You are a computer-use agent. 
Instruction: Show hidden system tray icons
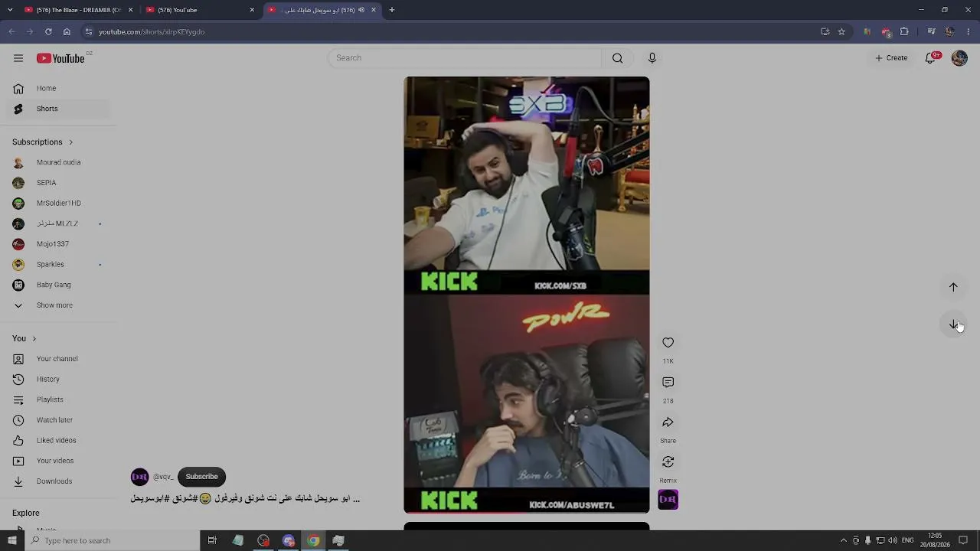pos(844,540)
